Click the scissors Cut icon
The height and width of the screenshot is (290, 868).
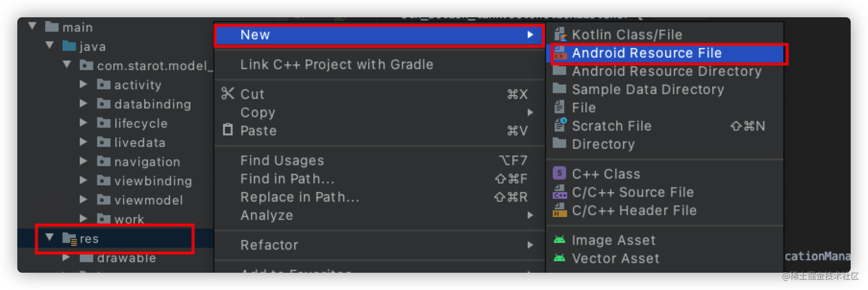click(x=228, y=94)
